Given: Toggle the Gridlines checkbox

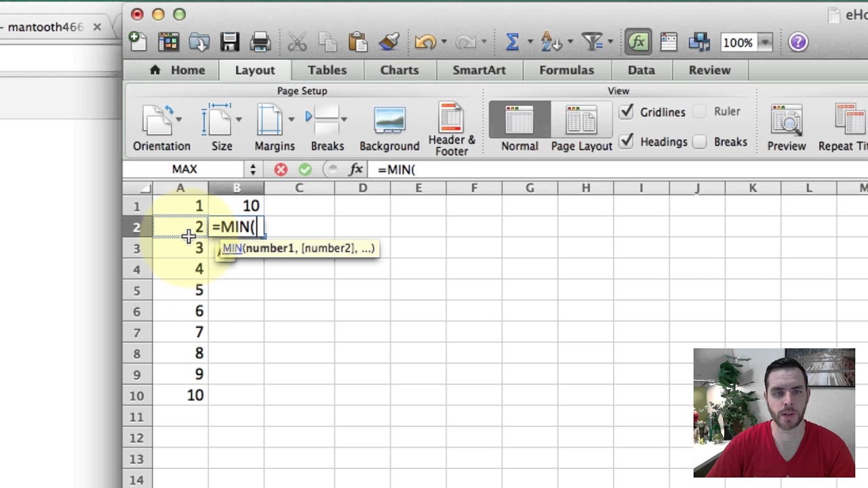Looking at the screenshot, I should (627, 112).
